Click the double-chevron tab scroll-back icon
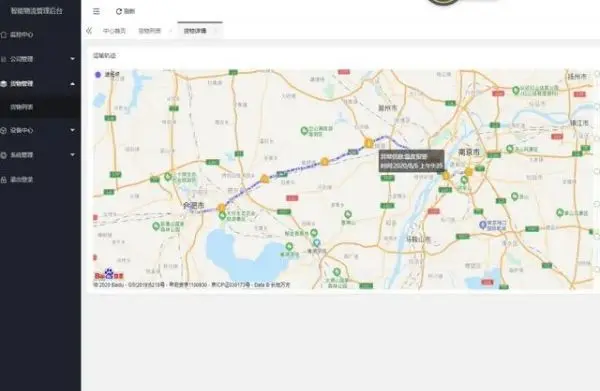This screenshot has width=600, height=391. click(x=89, y=31)
